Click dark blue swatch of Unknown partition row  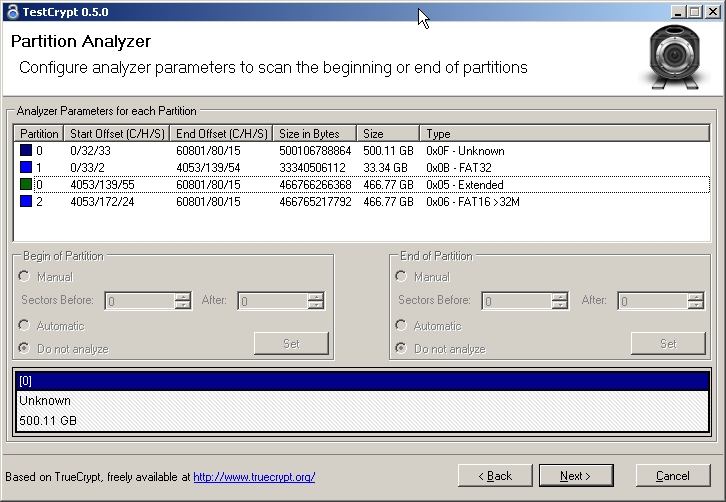point(26,150)
